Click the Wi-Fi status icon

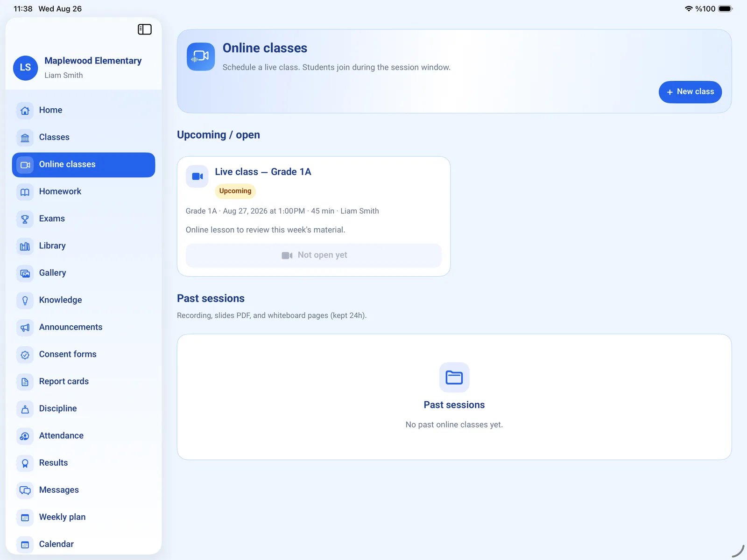[x=689, y=9]
